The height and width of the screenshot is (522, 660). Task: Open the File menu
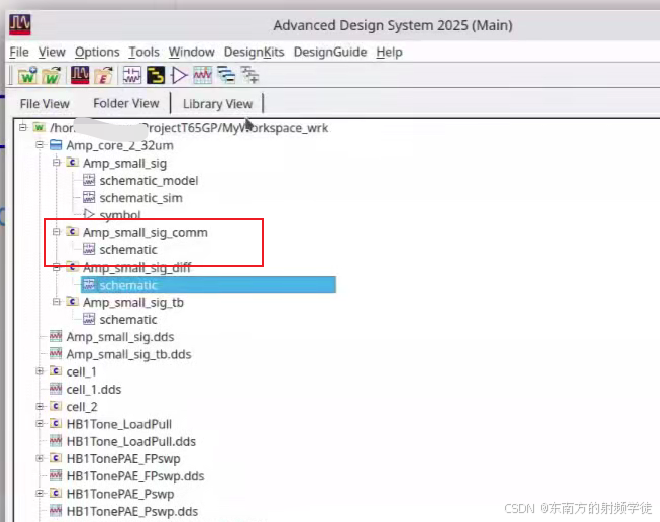pos(19,52)
